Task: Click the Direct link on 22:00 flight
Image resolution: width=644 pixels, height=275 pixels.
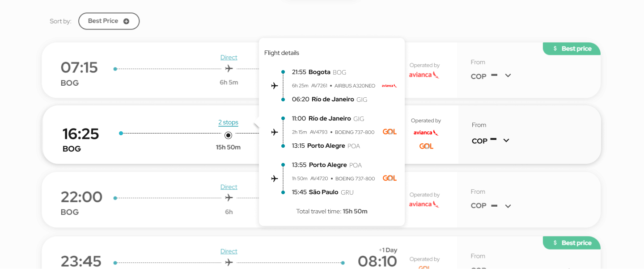Action: (229, 187)
